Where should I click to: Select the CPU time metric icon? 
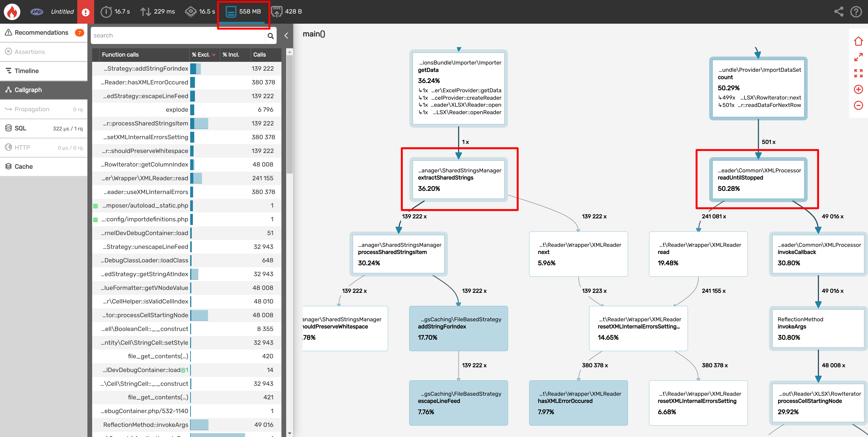pos(191,11)
